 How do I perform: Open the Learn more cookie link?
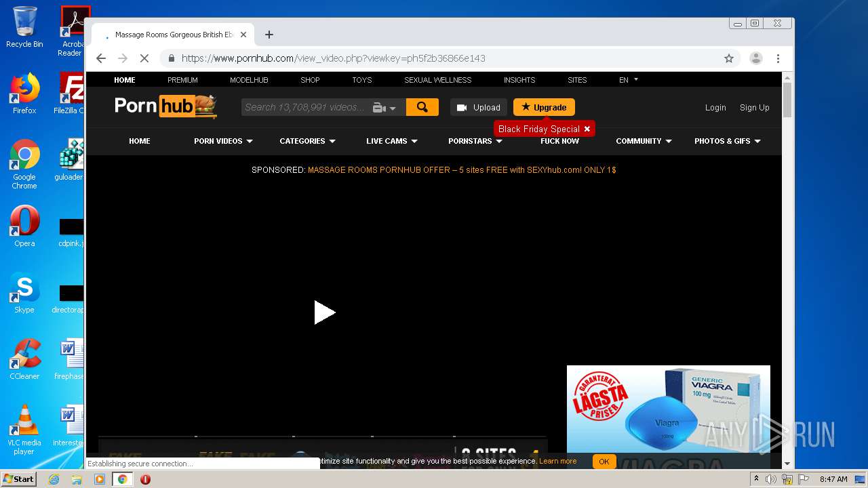click(558, 462)
